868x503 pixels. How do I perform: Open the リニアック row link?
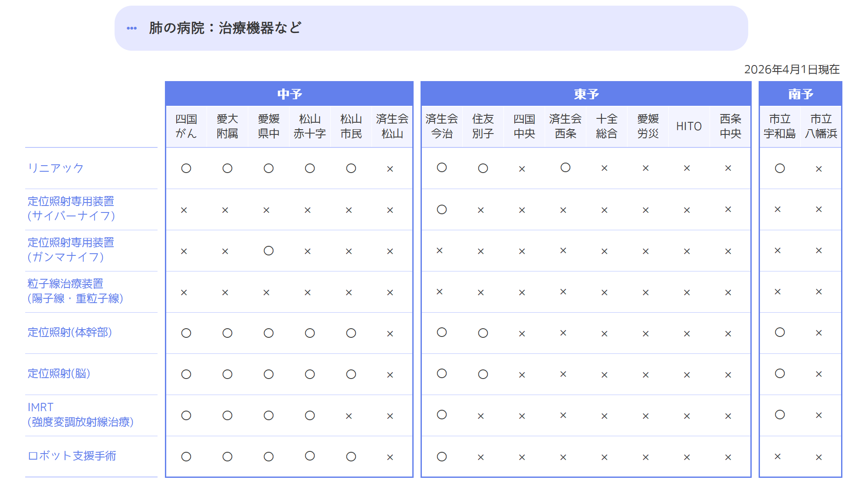56,168
